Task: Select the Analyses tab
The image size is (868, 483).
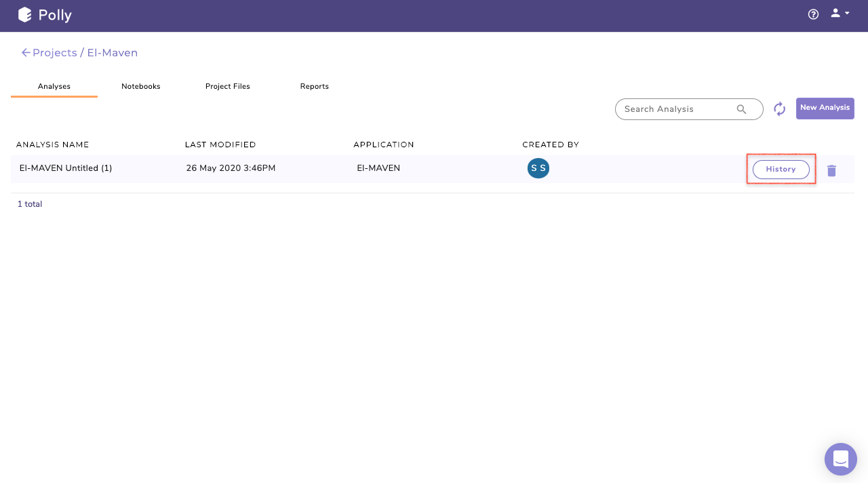Action: point(54,86)
